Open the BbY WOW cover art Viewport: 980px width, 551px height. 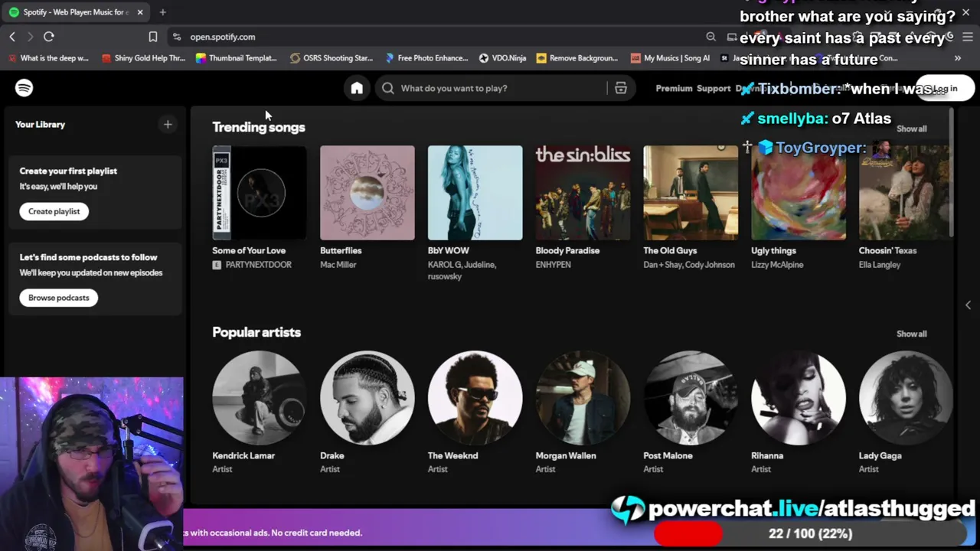click(x=475, y=193)
